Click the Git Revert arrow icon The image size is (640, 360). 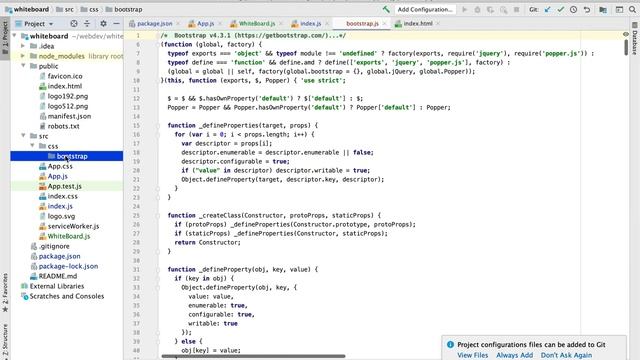587,9
